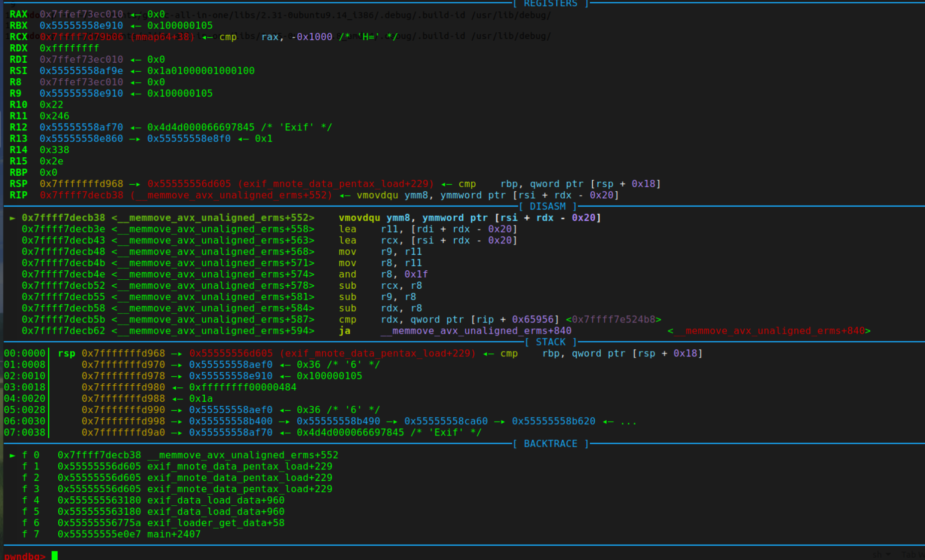This screenshot has width=925, height=560.
Task: Click the DISASM panel header
Action: coord(547,206)
